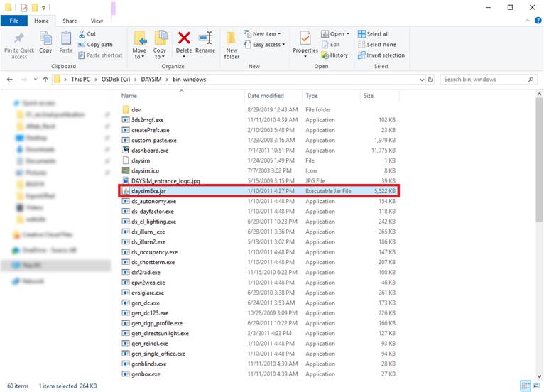Click the dev folder icon
This screenshot has height=392, width=544.
(126, 109)
